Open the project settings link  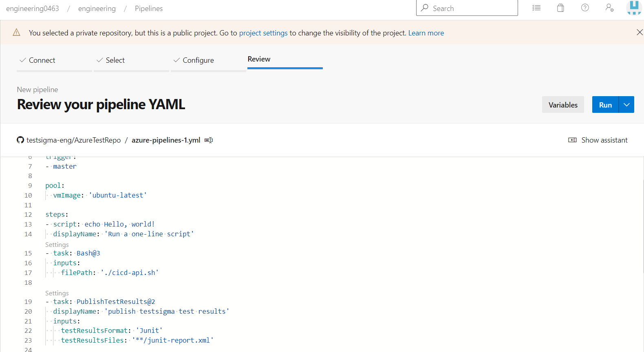click(x=263, y=33)
